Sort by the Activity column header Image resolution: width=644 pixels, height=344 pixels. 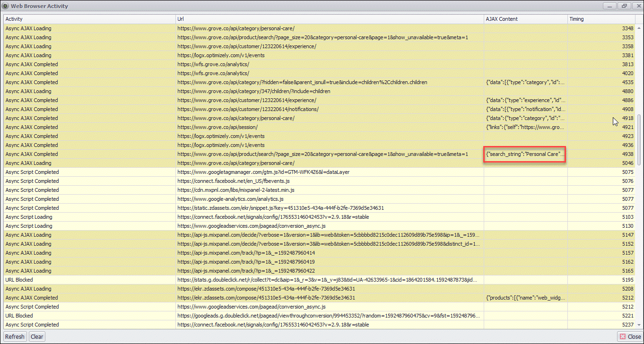point(89,19)
